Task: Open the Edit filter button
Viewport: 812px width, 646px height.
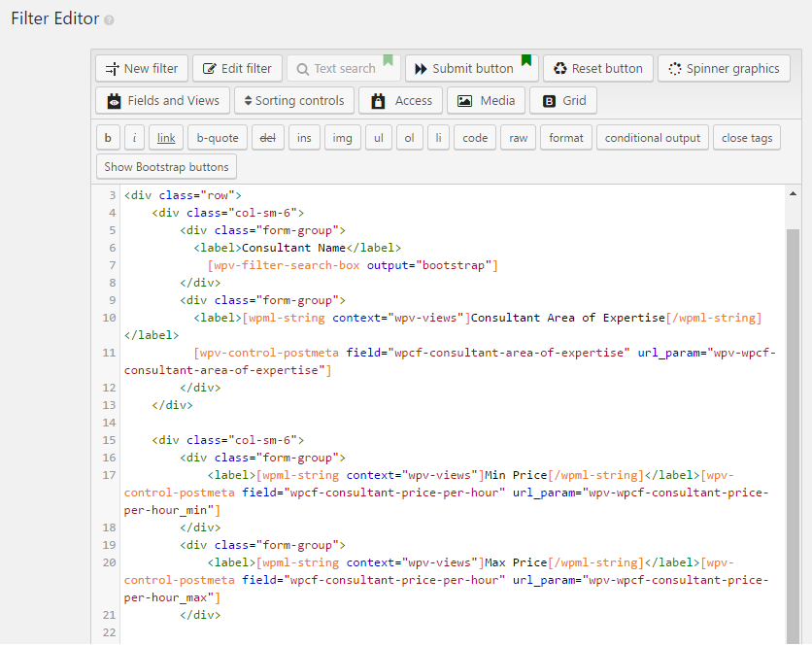Action: click(237, 68)
